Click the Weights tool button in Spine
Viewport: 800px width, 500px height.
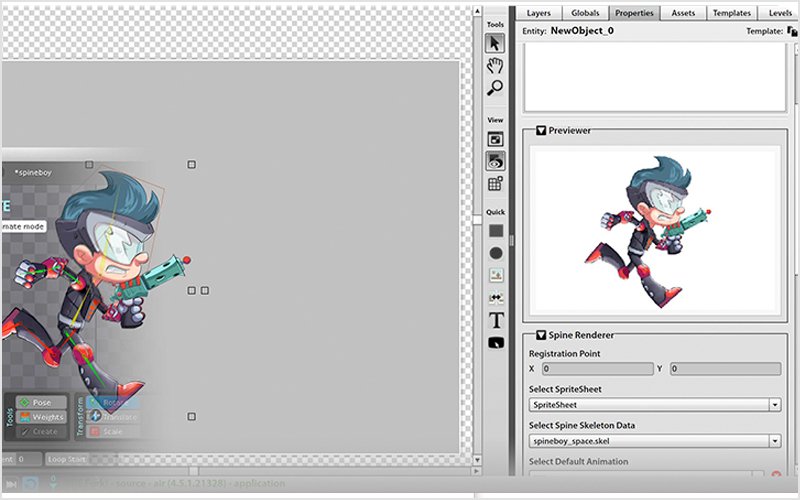tap(41, 417)
